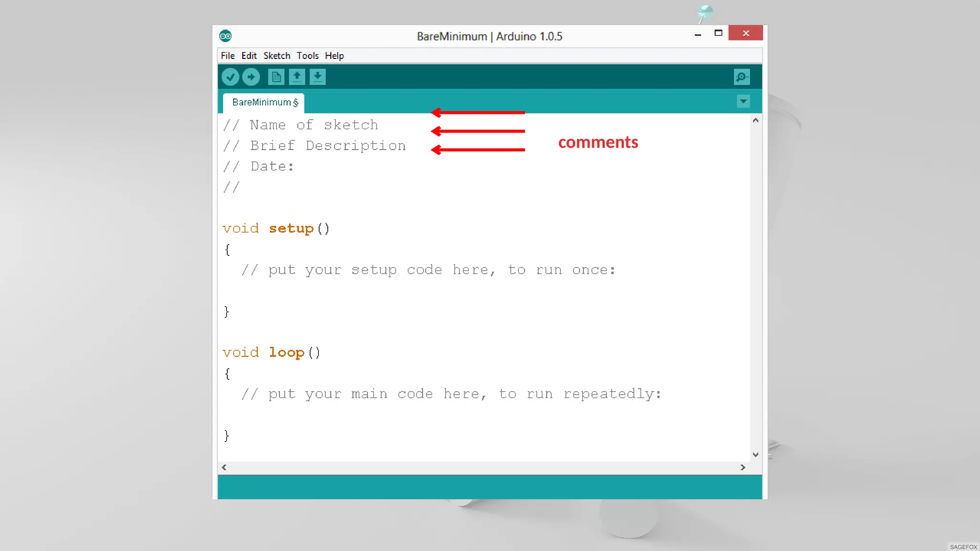Place cursor on void setup line

coord(276,229)
